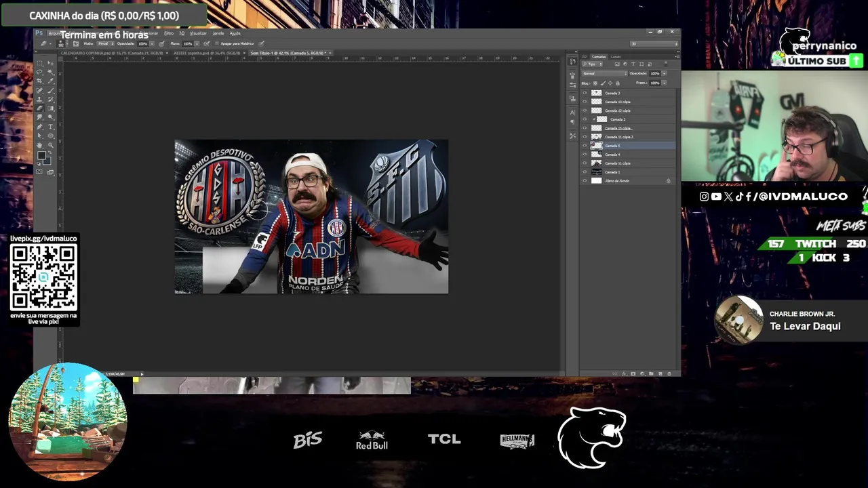The height and width of the screenshot is (488, 868).
Task: Filter layers by pixel layer icon
Action: 617,64
